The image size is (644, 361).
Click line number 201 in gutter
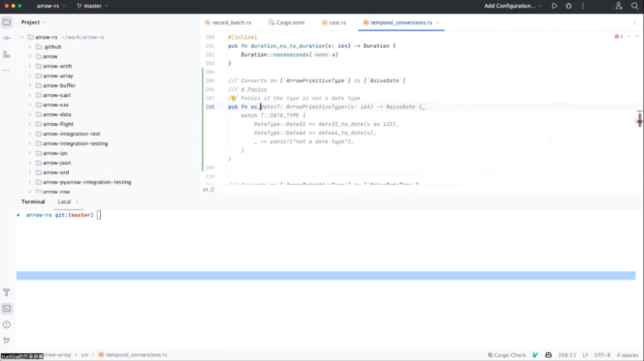(x=210, y=46)
